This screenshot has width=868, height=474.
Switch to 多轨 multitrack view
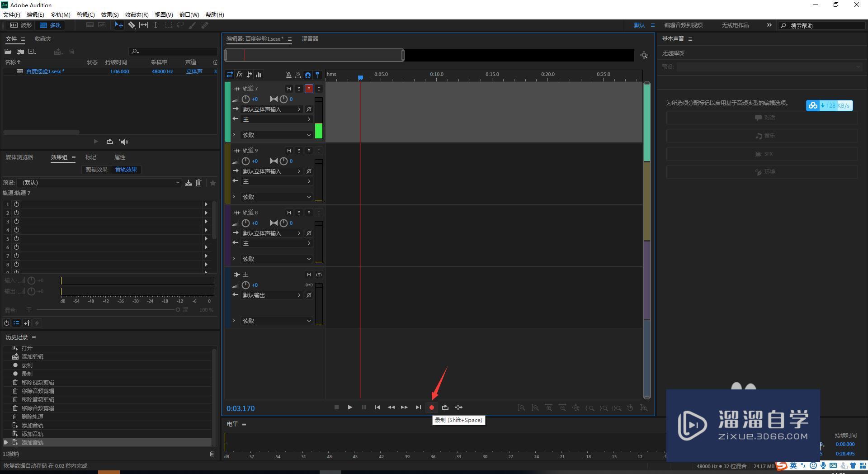coord(50,25)
